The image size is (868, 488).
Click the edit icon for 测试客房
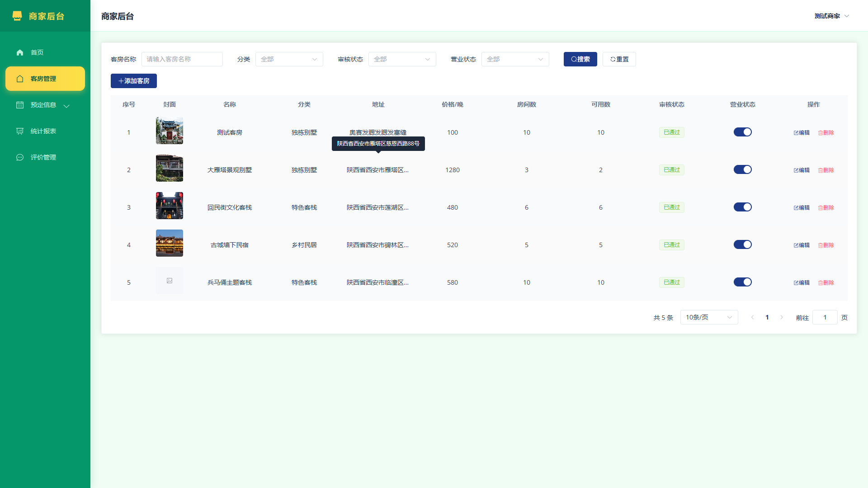796,133
